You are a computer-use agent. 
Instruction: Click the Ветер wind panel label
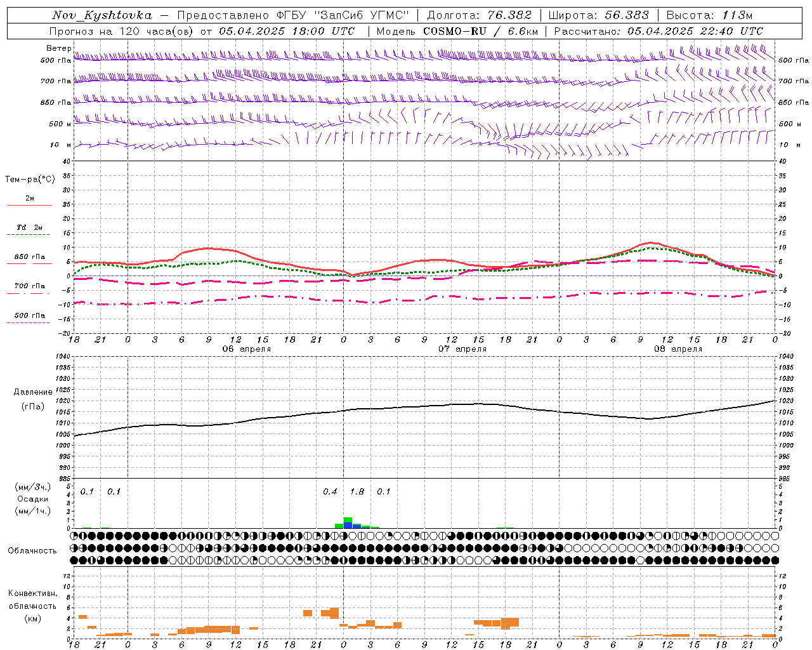[x=59, y=48]
